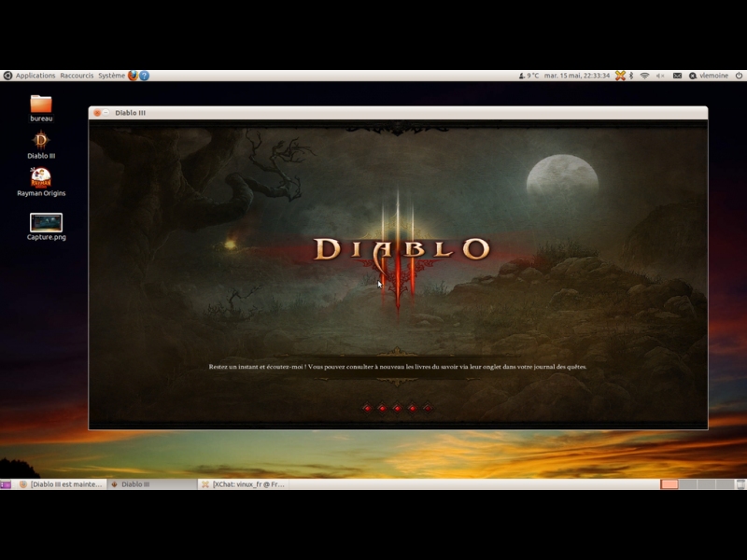Click the blue help icon in panel

point(144,76)
